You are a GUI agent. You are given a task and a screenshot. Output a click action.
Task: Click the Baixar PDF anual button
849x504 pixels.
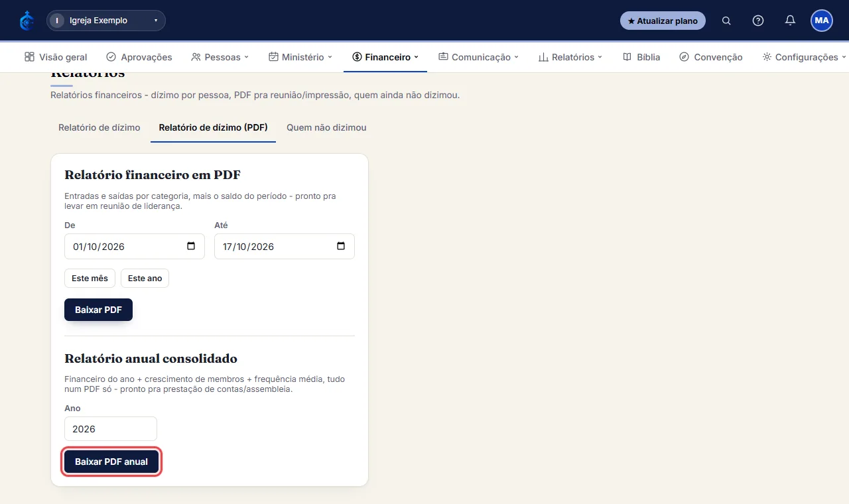pyautogui.click(x=111, y=462)
